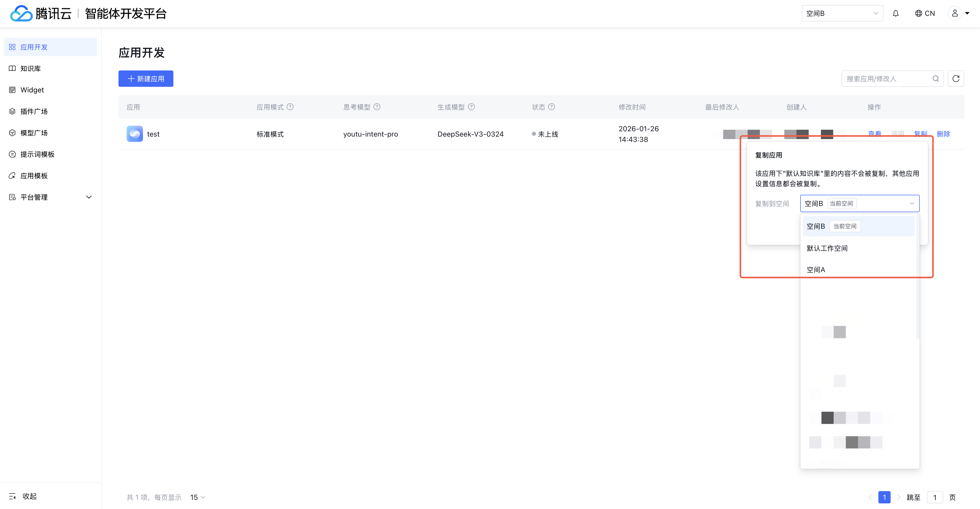Click the 删除 link for test app

point(943,134)
